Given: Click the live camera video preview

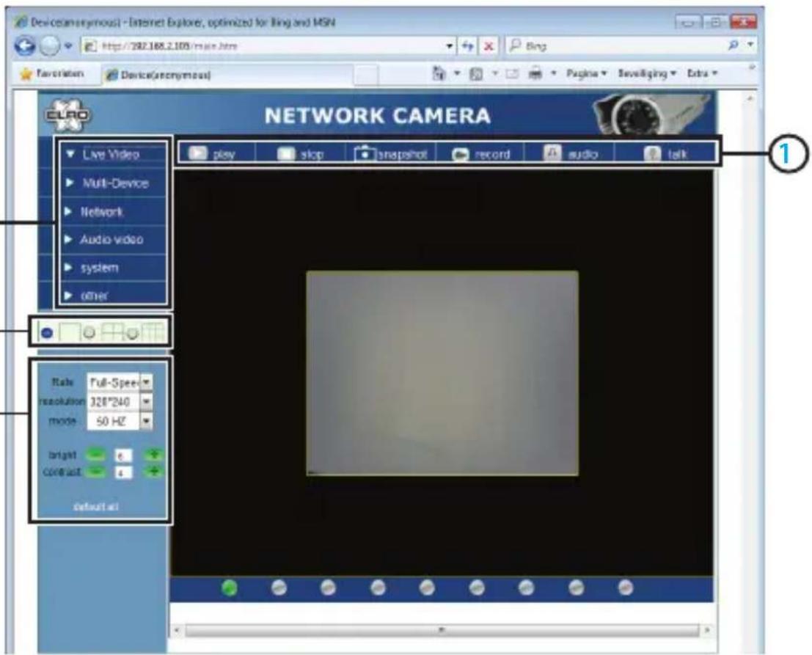Looking at the screenshot, I should 442,373.
